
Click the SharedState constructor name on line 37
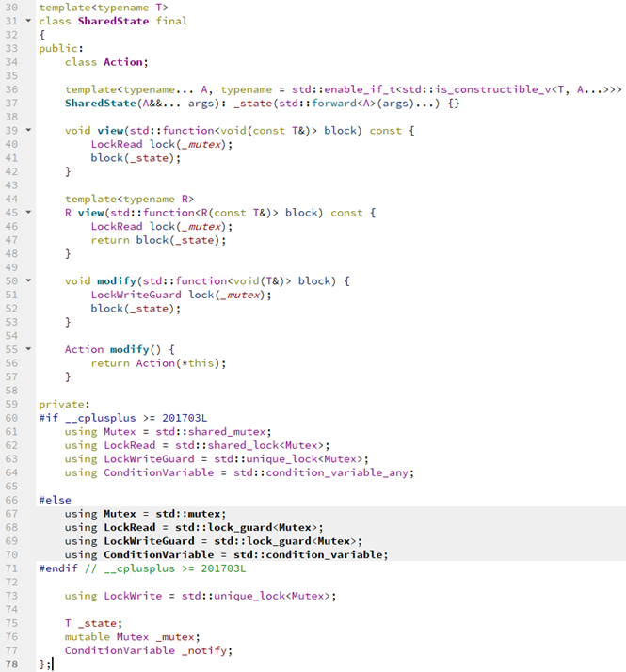[x=101, y=104]
